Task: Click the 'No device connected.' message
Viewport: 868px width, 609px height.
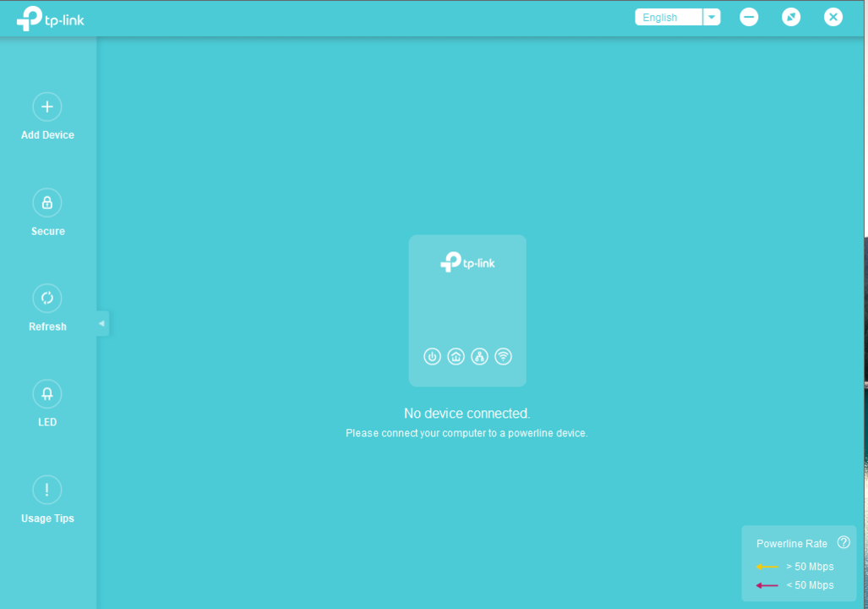Action: pos(467,414)
